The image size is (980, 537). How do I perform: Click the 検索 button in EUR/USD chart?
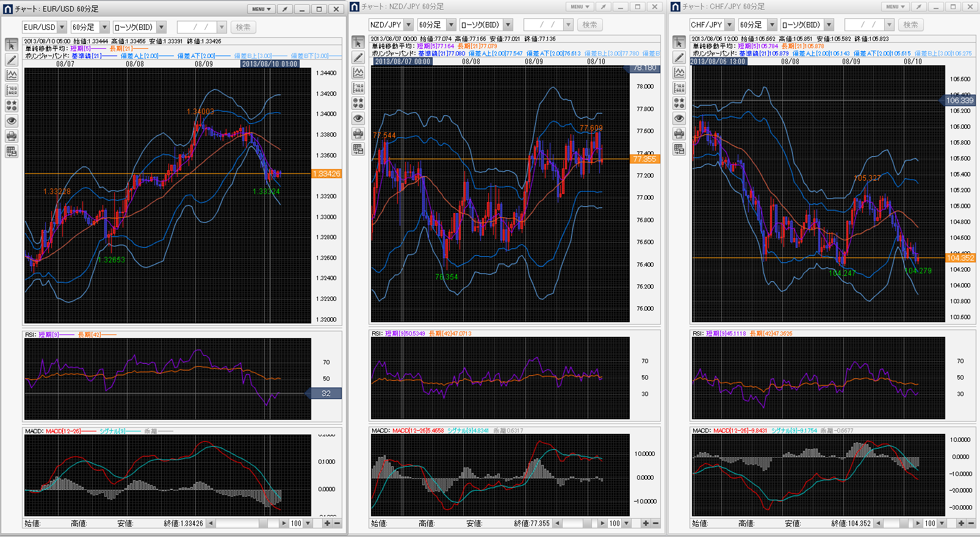click(243, 27)
